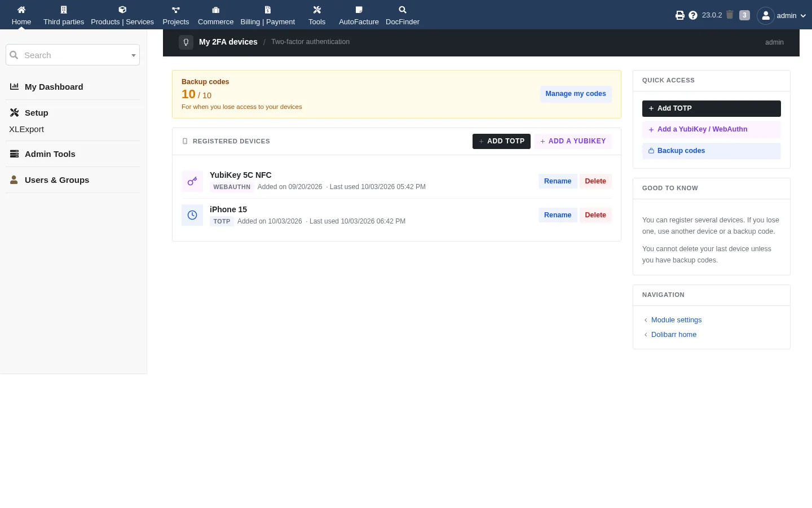This screenshot has height=508, width=812.
Task: Delete the YubiKey 5C NFC device
Action: 595,181
